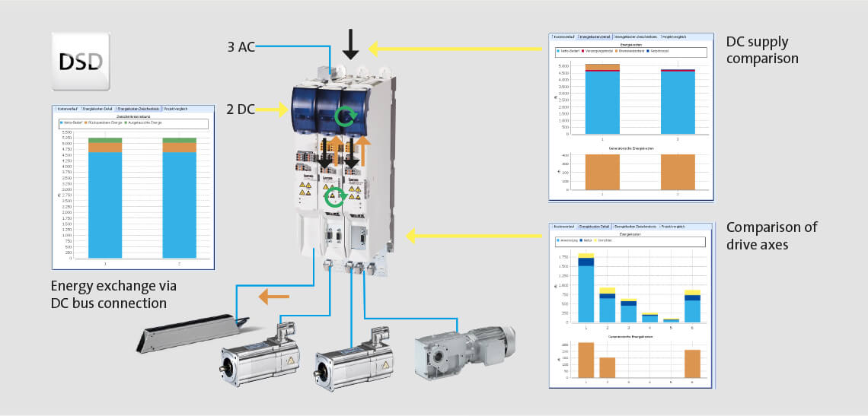This screenshot has height=416, width=868.
Task: Select stacked bar 1 in the DC supply comparison chart
Action: coord(603,99)
